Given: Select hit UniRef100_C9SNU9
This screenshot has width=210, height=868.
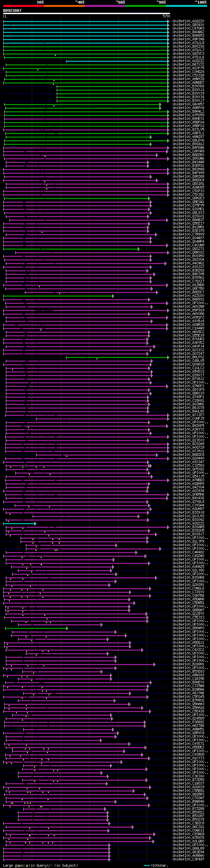Looking at the screenshot, I should [188, 834].
